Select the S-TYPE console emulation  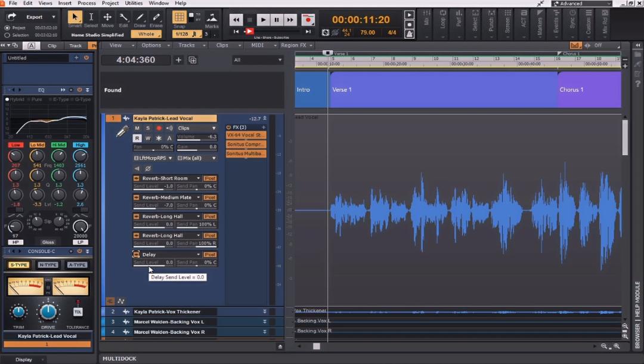18,265
